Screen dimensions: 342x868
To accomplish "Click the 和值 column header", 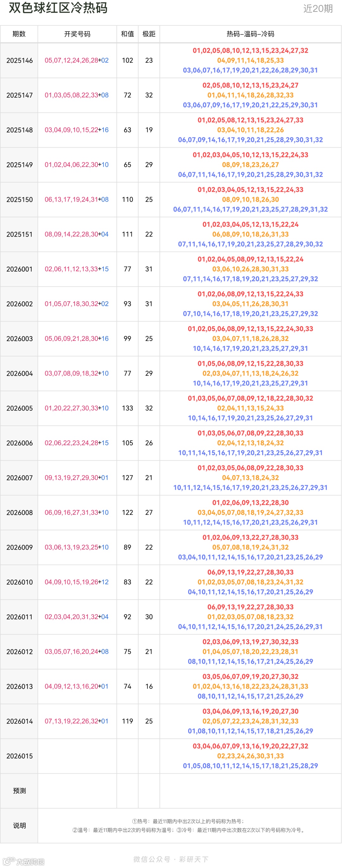I will 127,34.
